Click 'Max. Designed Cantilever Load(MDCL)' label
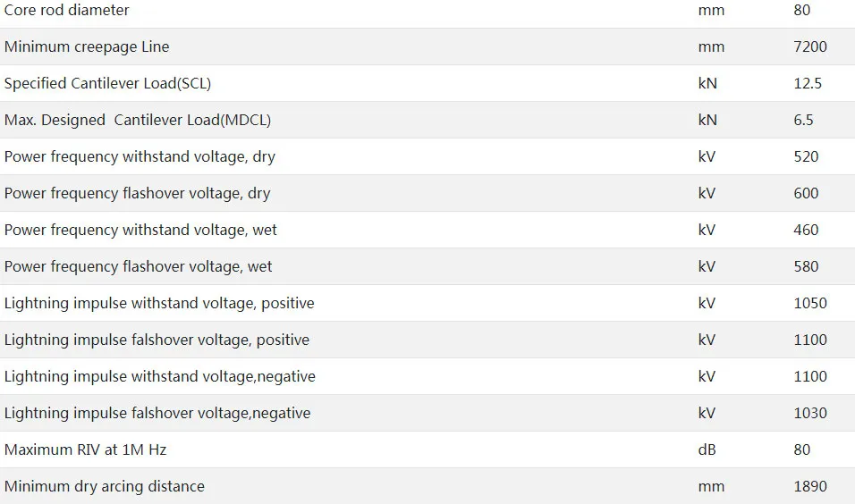 [x=138, y=121]
